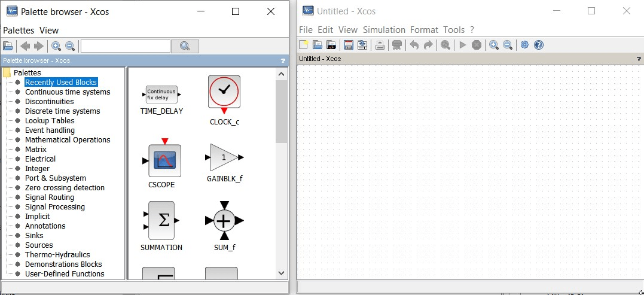The width and height of the screenshot is (644, 295).
Task: Select Port & Subsystem palette
Action: [x=56, y=178]
